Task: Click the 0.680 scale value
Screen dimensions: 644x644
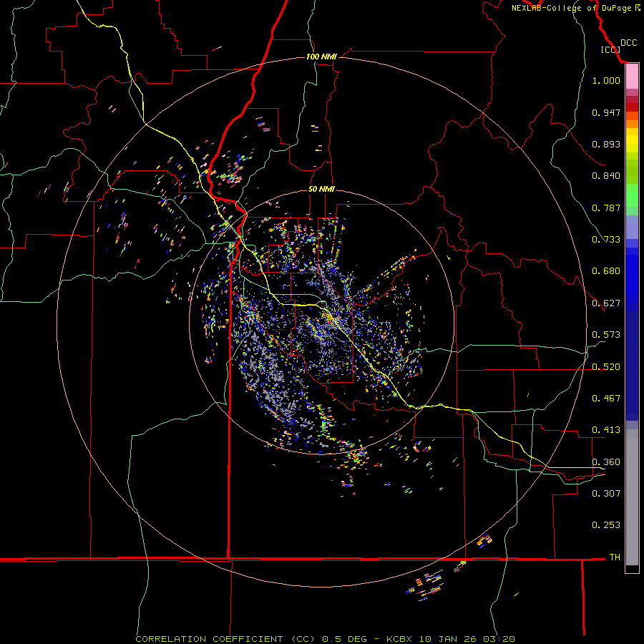Action: tap(606, 271)
